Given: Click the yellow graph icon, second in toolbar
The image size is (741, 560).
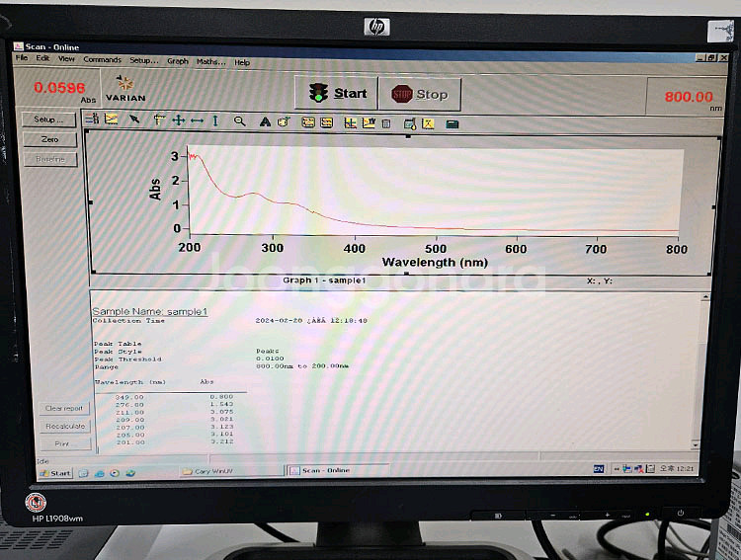Looking at the screenshot, I should [x=111, y=120].
